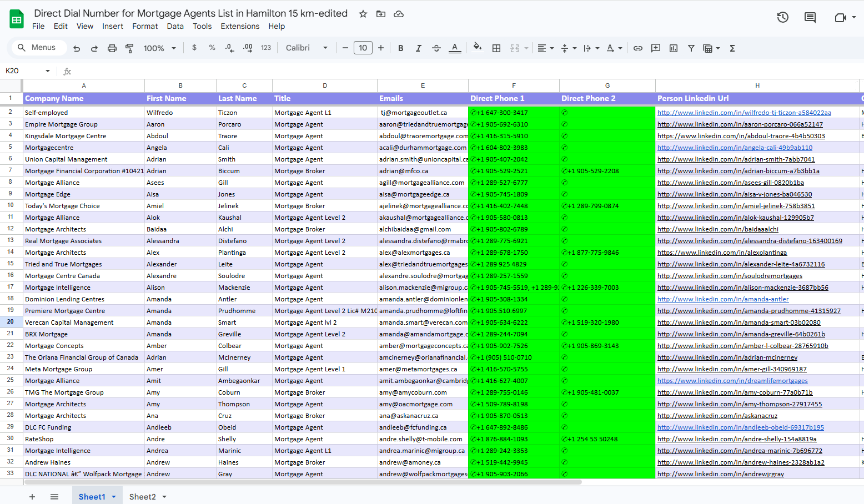Open the Data menu
This screenshot has width=864, height=504.
175,26
